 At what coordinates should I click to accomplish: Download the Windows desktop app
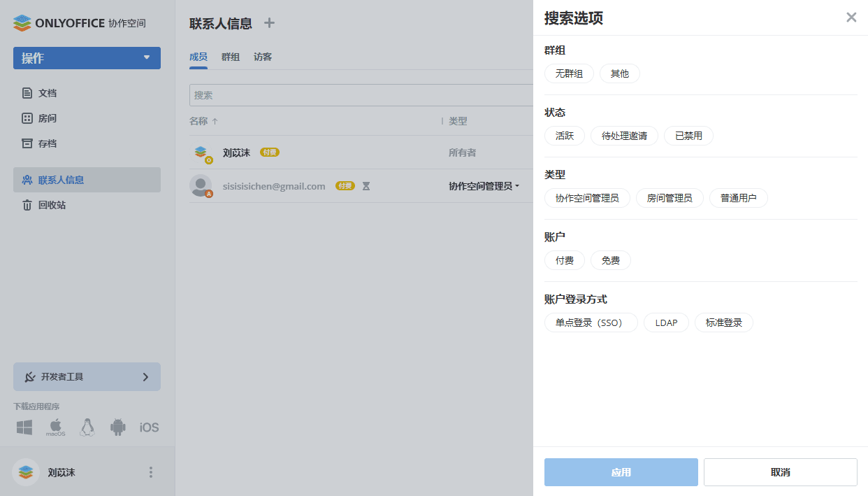click(24, 427)
